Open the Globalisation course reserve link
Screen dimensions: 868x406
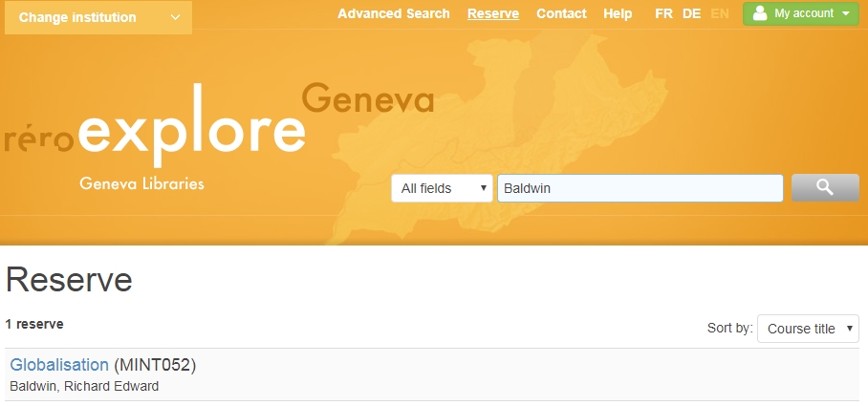coord(59,365)
